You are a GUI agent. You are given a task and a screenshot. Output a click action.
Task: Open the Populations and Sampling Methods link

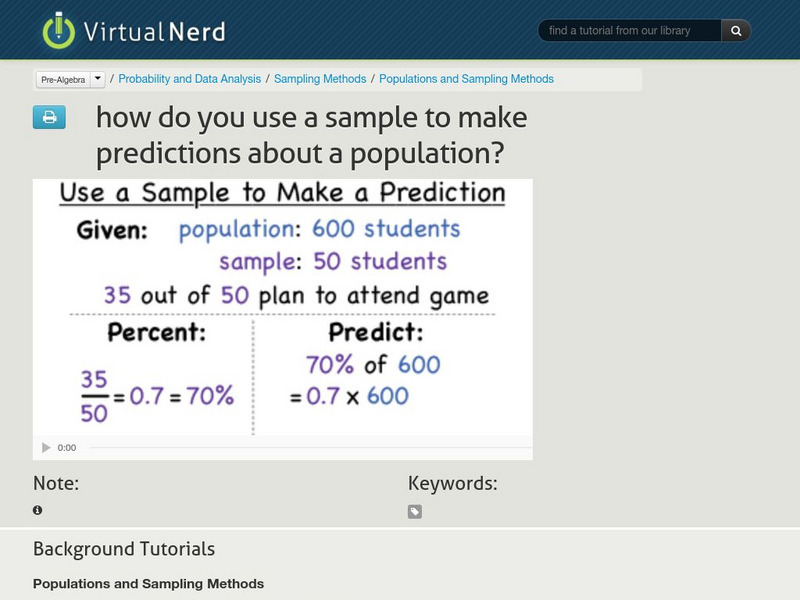[470, 78]
